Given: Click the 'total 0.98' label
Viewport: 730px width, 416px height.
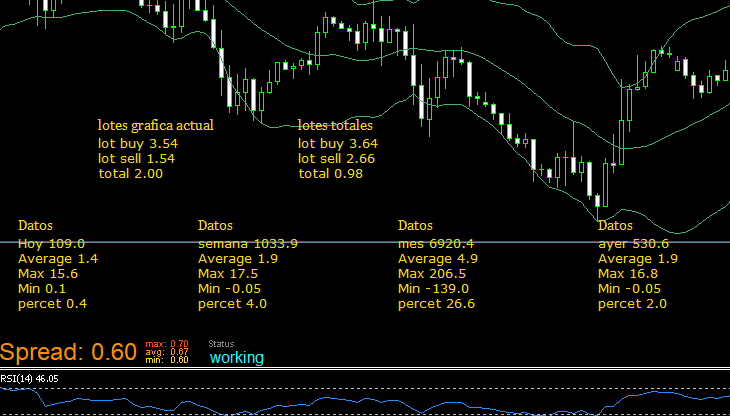Looking at the screenshot, I should (331, 174).
